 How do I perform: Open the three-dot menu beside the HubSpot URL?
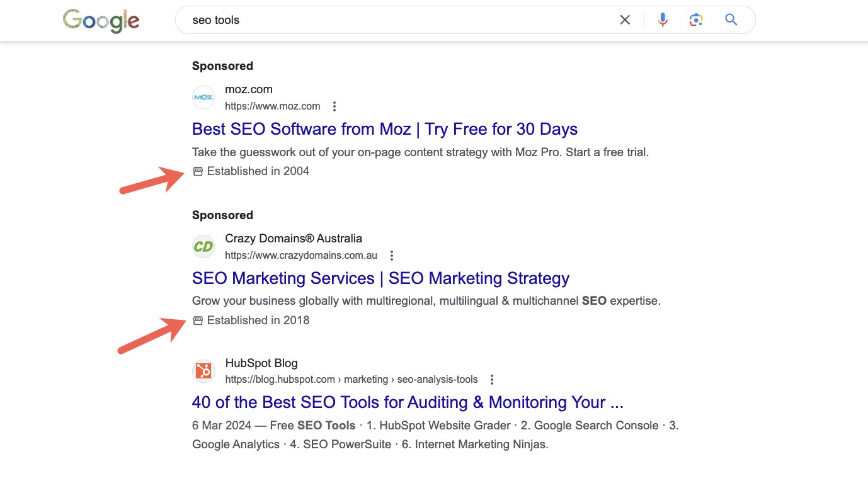[492, 380]
